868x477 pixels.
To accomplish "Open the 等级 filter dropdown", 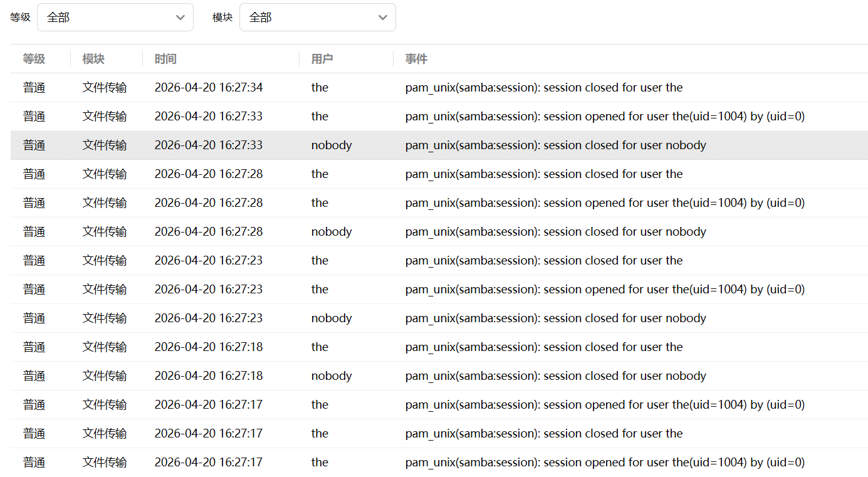I will (x=115, y=18).
